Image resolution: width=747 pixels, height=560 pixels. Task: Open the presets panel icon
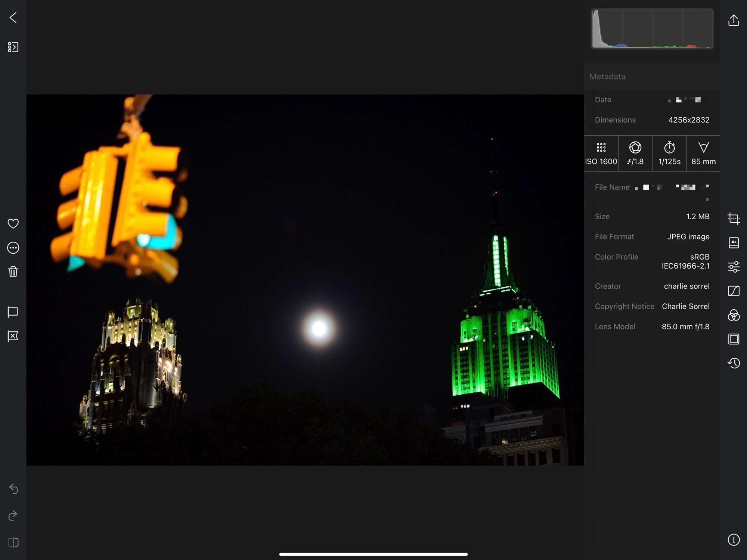click(734, 243)
